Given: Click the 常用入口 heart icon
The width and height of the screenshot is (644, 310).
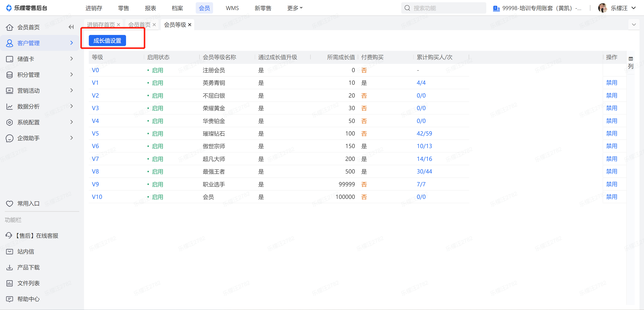Looking at the screenshot, I should (x=10, y=203).
